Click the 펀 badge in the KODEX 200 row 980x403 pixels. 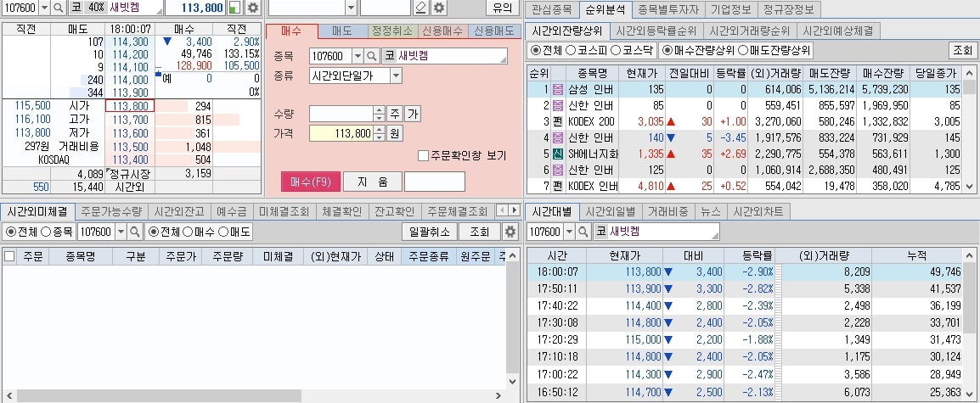[x=558, y=122]
